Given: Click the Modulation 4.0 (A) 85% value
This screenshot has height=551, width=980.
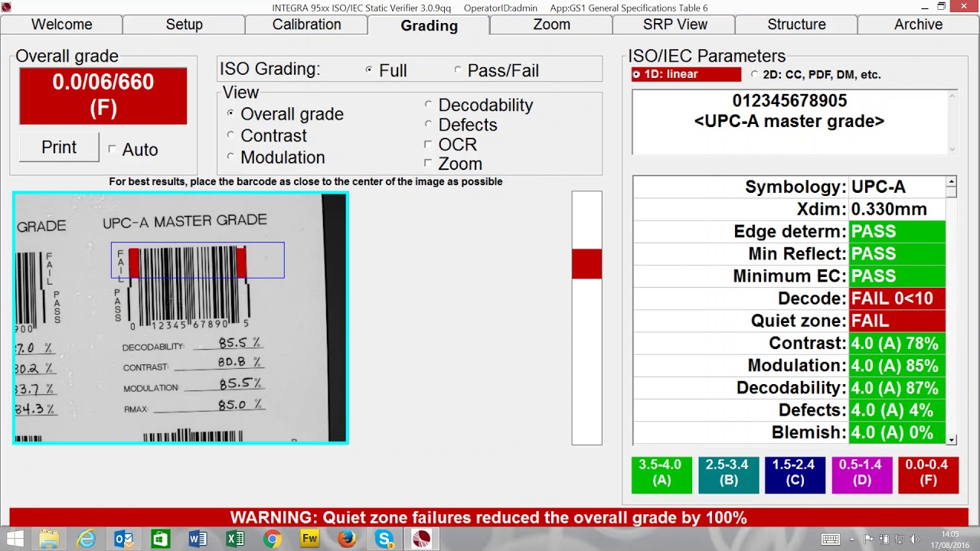Looking at the screenshot, I should 897,365.
